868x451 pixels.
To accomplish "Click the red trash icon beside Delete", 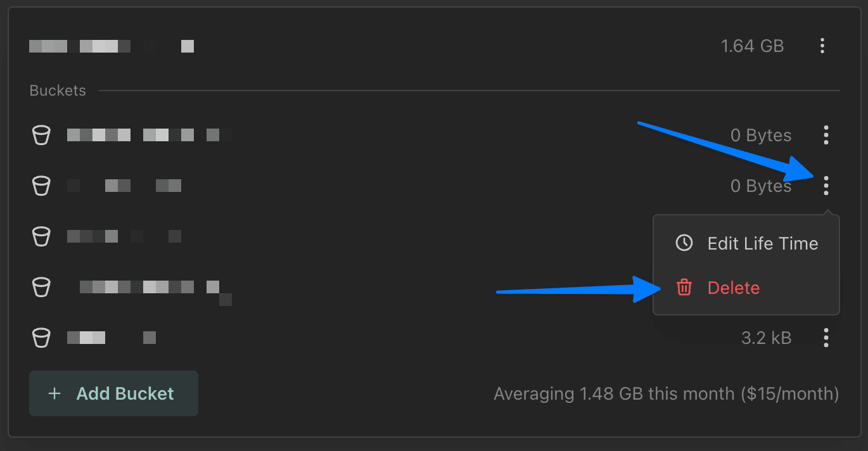I will pyautogui.click(x=684, y=288).
